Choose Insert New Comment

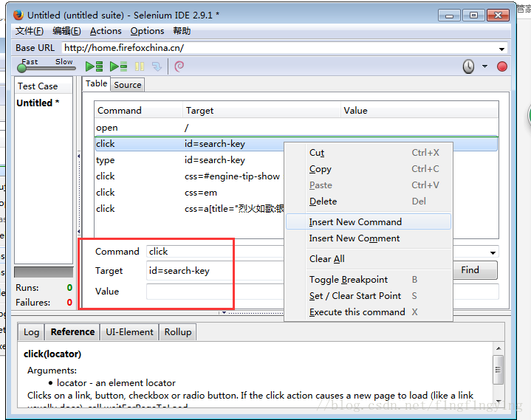(369, 238)
